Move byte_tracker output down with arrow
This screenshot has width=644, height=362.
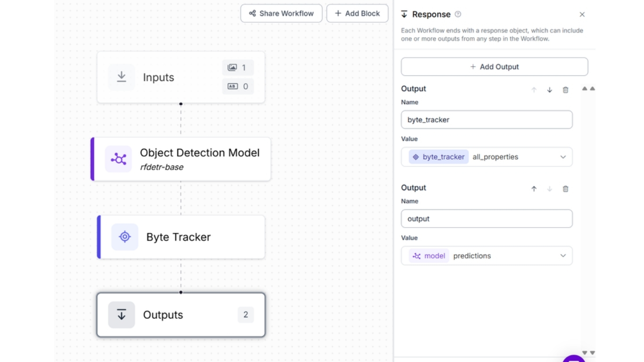pos(550,90)
